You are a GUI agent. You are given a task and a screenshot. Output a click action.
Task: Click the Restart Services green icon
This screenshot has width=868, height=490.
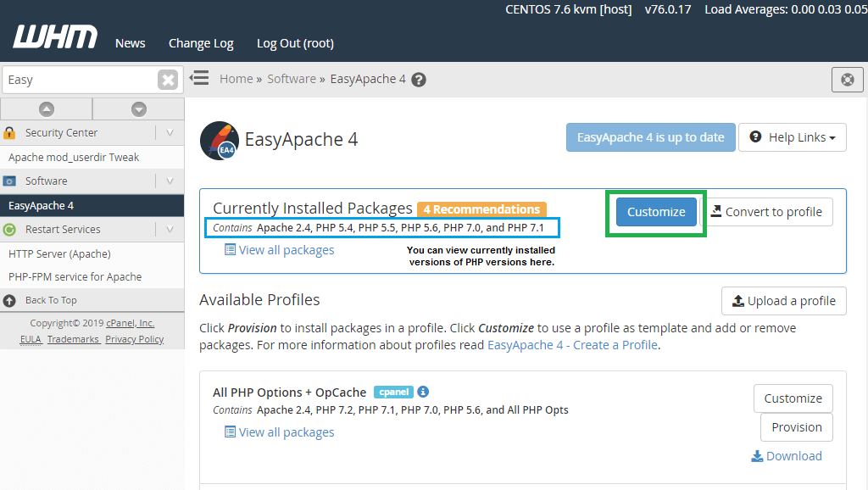9,229
